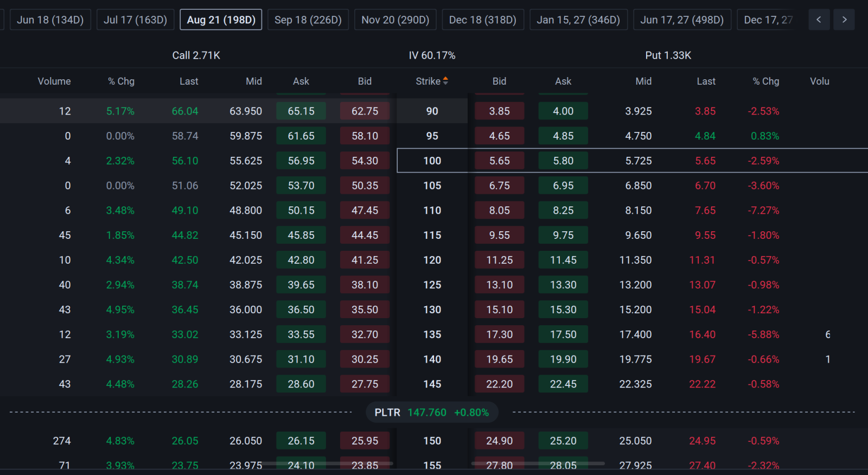Click put mid price 22.325
This screenshot has height=475, width=868.
[x=636, y=384]
